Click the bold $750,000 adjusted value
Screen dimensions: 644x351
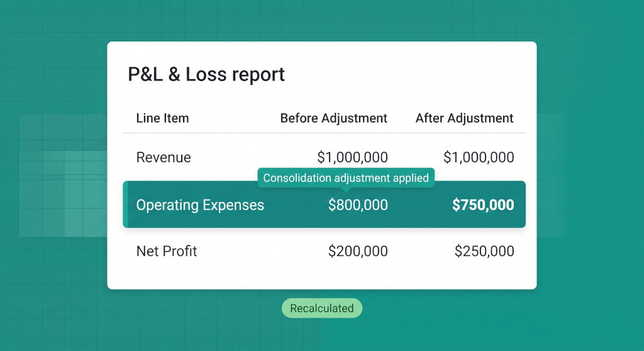[x=483, y=205]
